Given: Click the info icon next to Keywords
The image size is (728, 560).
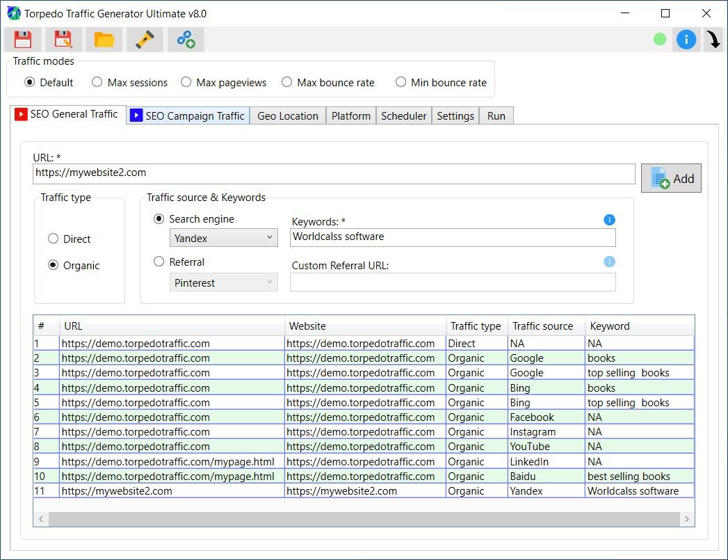Looking at the screenshot, I should tap(609, 220).
